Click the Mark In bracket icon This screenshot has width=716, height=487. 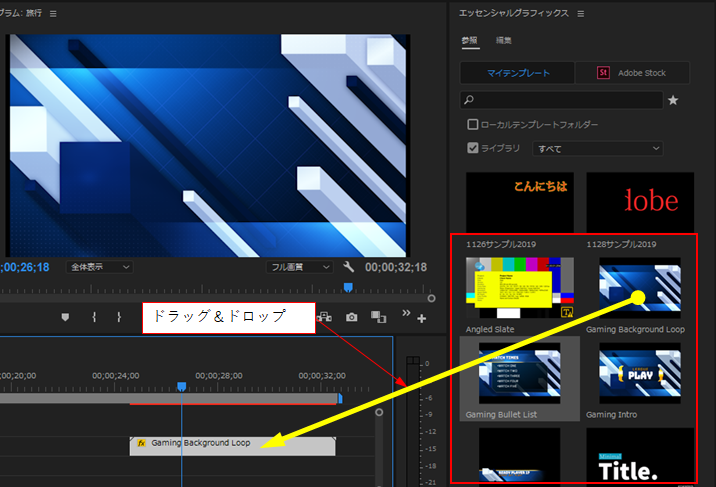point(94,317)
